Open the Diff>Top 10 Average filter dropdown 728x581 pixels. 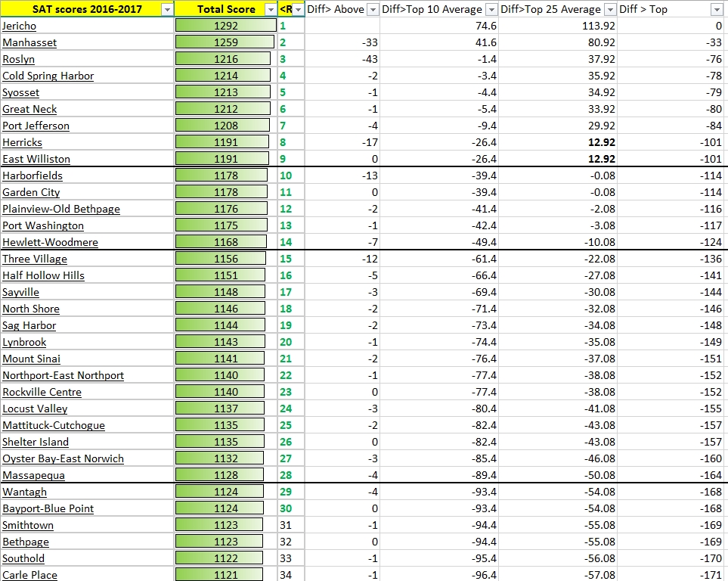coord(491,9)
